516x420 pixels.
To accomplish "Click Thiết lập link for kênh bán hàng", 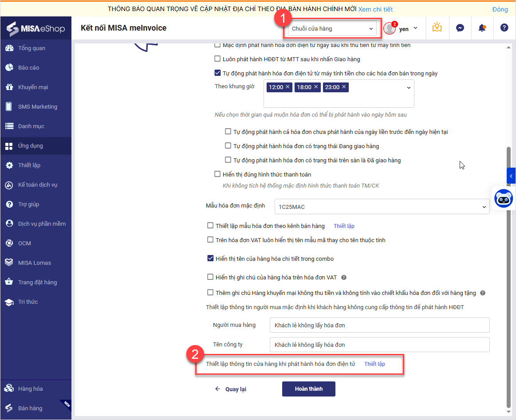I will pyautogui.click(x=344, y=226).
